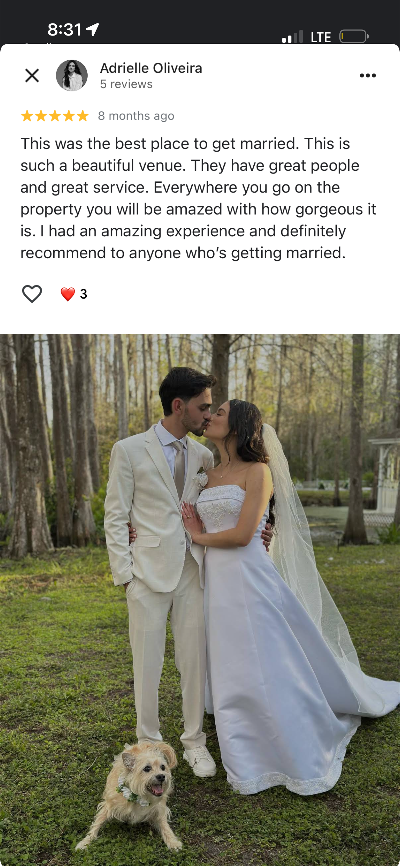This screenshot has width=400, height=868.
Task: Open the three-dot more options menu
Action: [368, 76]
